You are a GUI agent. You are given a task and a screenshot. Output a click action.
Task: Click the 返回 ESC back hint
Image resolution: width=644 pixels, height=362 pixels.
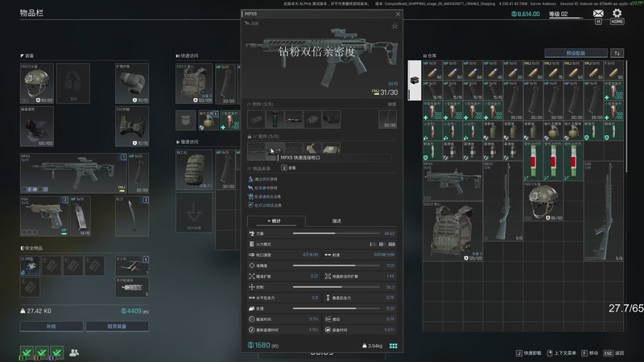pos(613,353)
